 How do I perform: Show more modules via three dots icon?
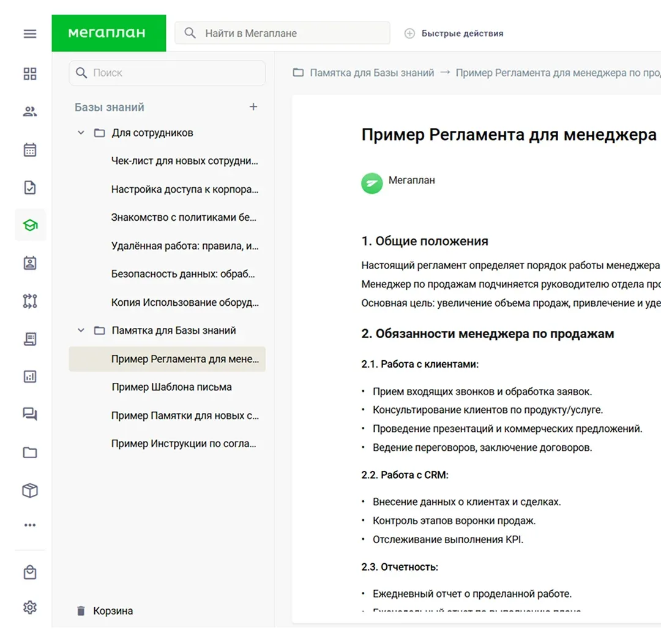point(30,525)
